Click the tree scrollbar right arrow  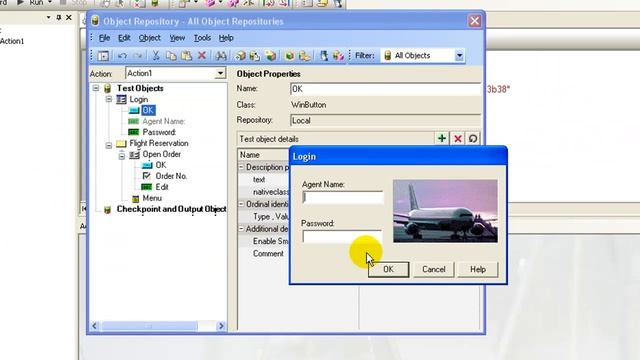[221, 326]
